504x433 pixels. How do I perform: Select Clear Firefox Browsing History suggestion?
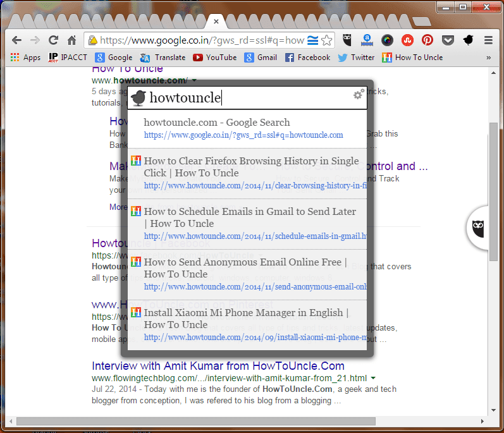tap(247, 173)
